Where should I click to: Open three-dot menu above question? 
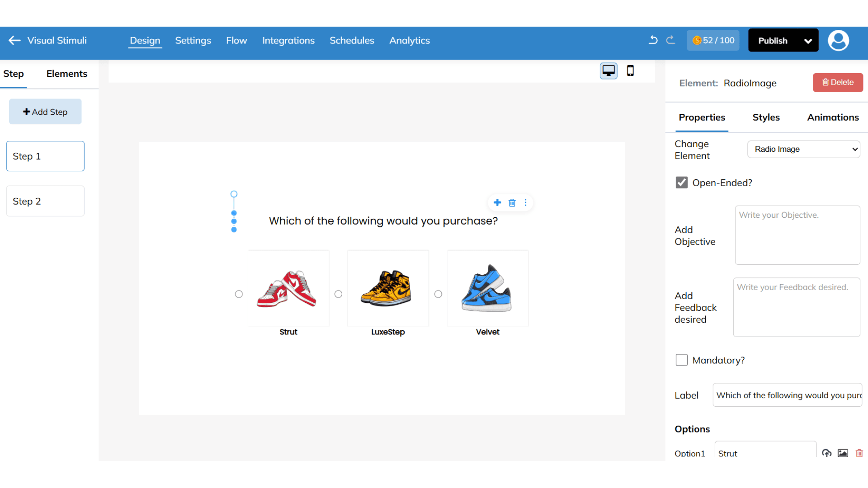525,203
